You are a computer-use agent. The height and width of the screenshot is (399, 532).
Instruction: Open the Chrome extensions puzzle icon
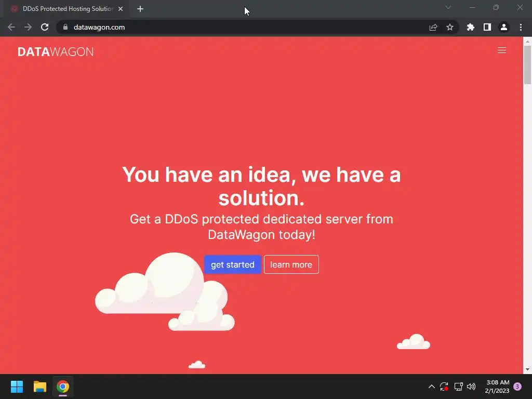click(470, 27)
